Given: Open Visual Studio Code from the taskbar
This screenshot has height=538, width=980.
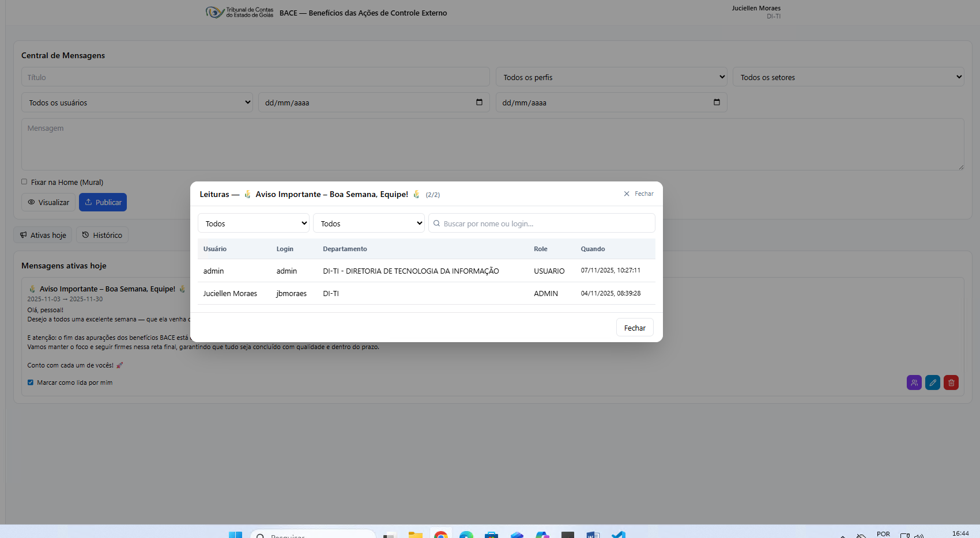Looking at the screenshot, I should (619, 535).
